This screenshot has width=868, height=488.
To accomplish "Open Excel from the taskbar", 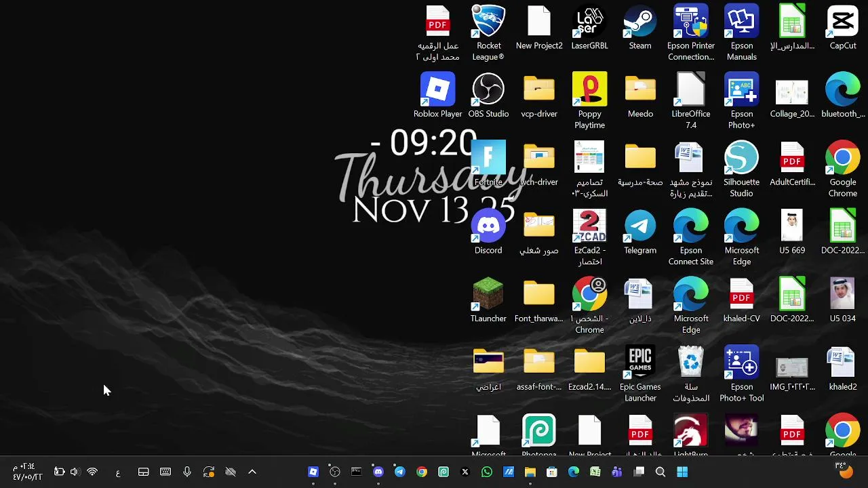I will 595,472.
